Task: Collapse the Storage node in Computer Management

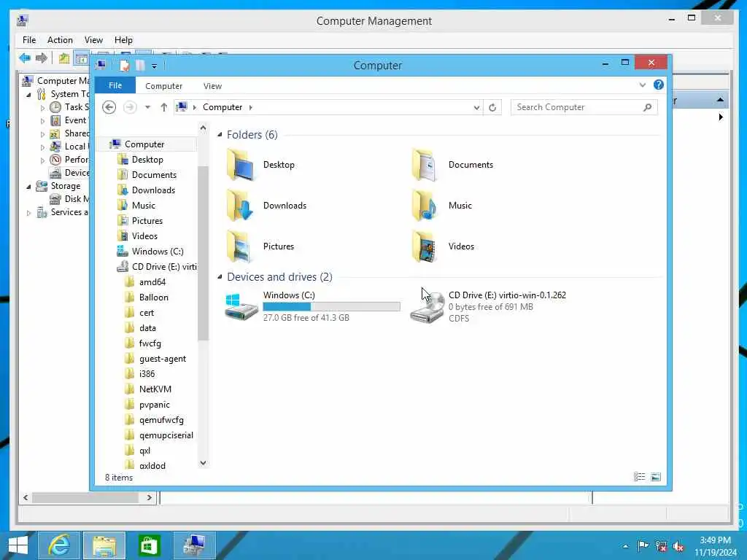Action: [28, 186]
